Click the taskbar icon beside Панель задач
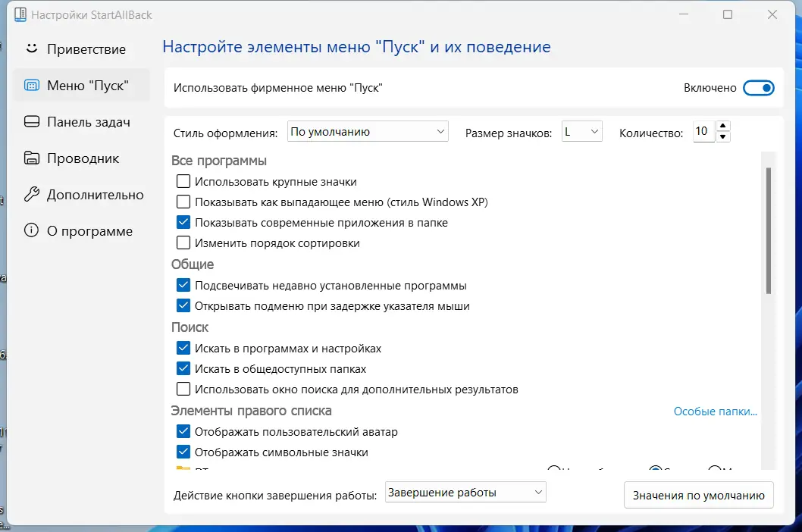Screen dimensions: 802x532 tap(31, 121)
